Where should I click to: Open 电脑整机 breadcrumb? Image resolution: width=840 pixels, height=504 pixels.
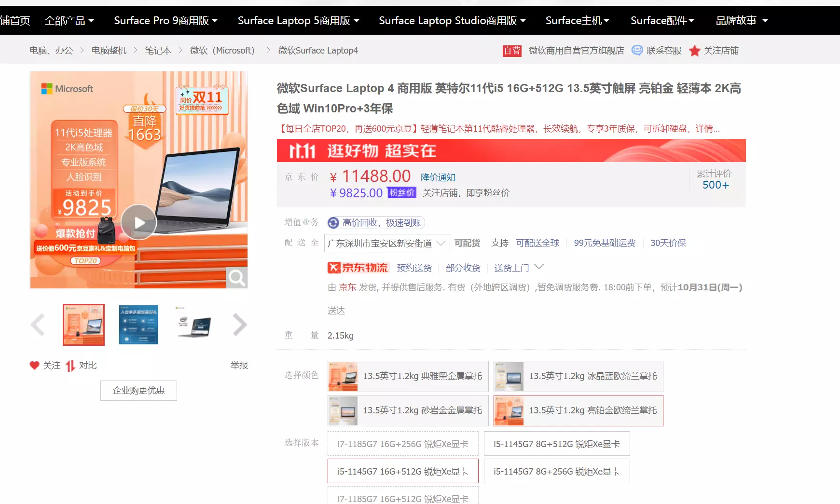(x=109, y=51)
